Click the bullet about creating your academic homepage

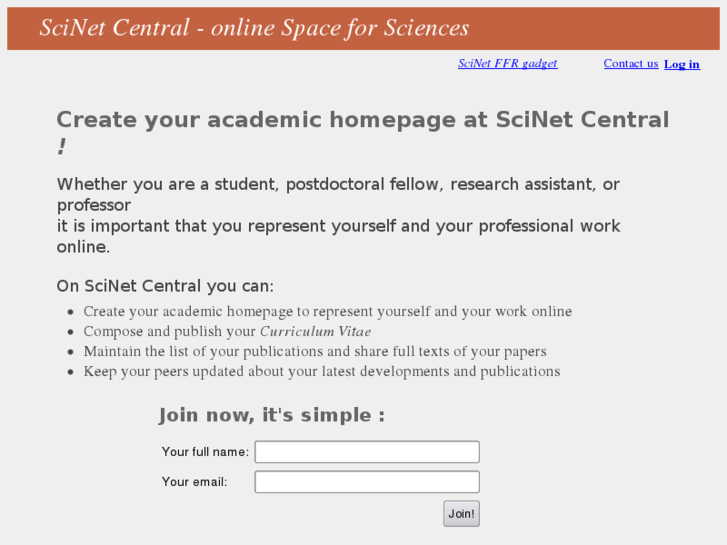pos(327,312)
